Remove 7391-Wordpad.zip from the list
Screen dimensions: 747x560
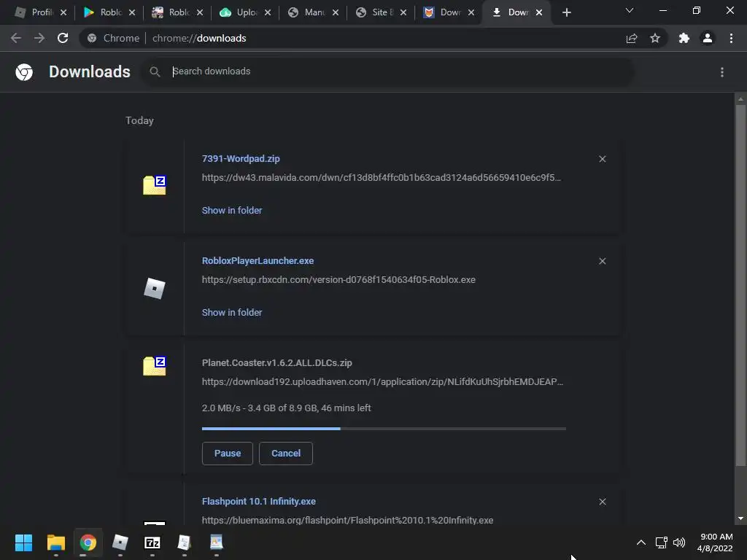click(x=602, y=159)
